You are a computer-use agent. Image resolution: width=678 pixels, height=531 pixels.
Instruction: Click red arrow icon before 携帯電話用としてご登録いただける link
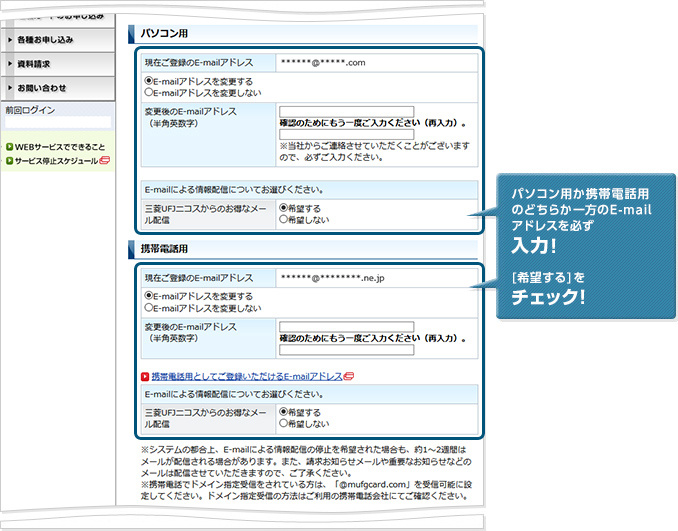pos(145,377)
